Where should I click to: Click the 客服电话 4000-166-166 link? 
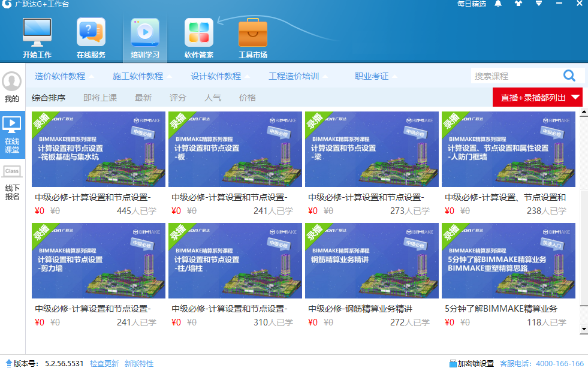point(542,363)
